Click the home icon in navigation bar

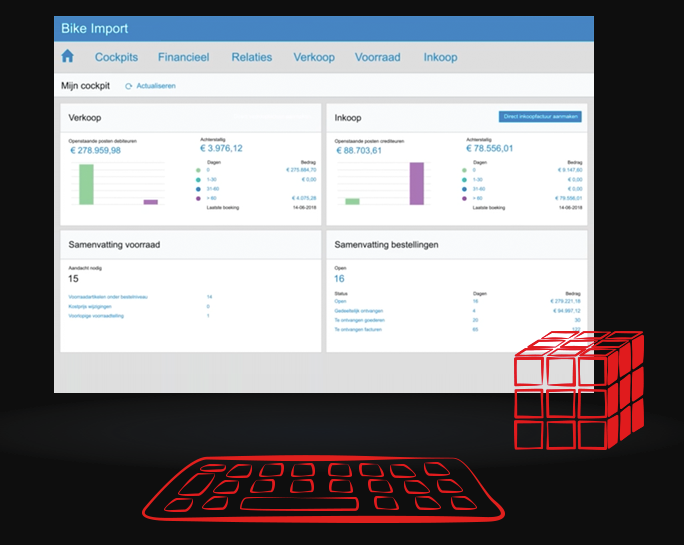pos(68,57)
